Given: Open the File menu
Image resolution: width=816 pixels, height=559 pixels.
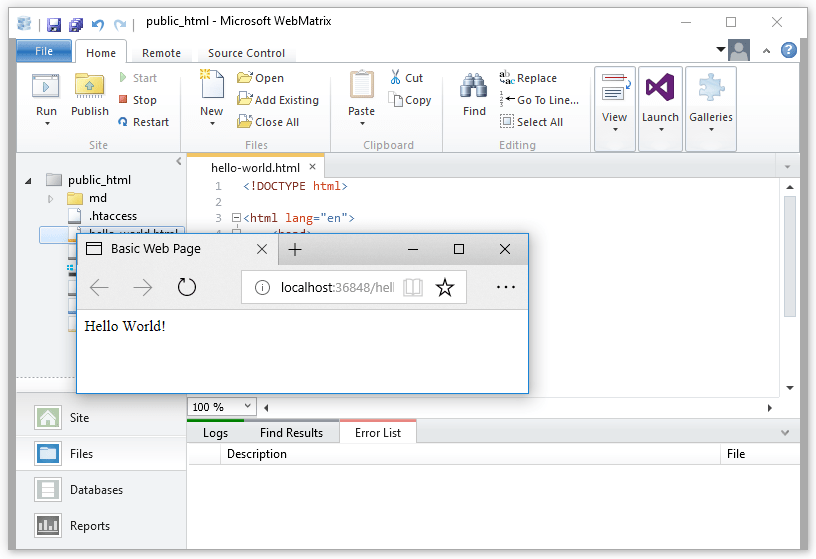Looking at the screenshot, I should coord(44,51).
